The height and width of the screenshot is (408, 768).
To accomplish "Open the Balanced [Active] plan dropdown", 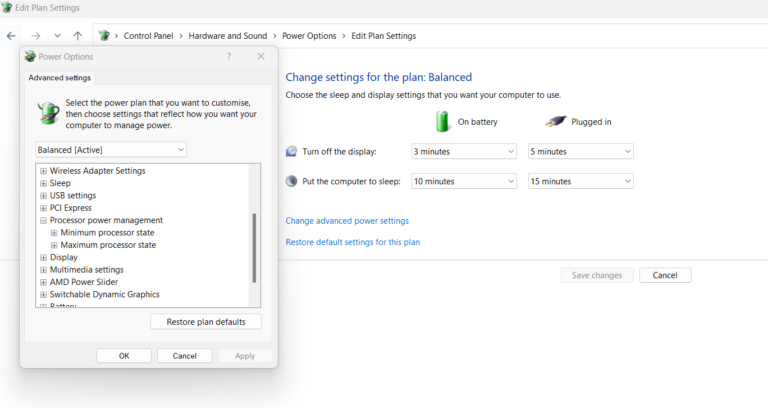I will pyautogui.click(x=110, y=150).
